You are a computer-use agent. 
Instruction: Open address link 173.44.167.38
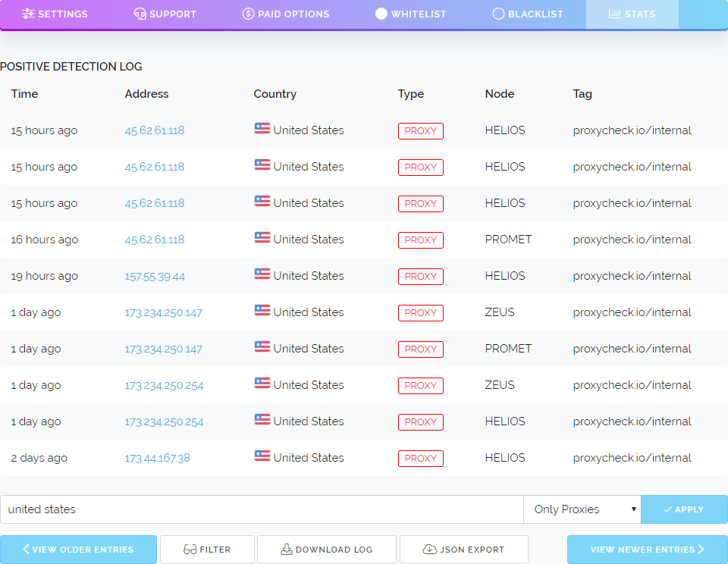coord(157,458)
